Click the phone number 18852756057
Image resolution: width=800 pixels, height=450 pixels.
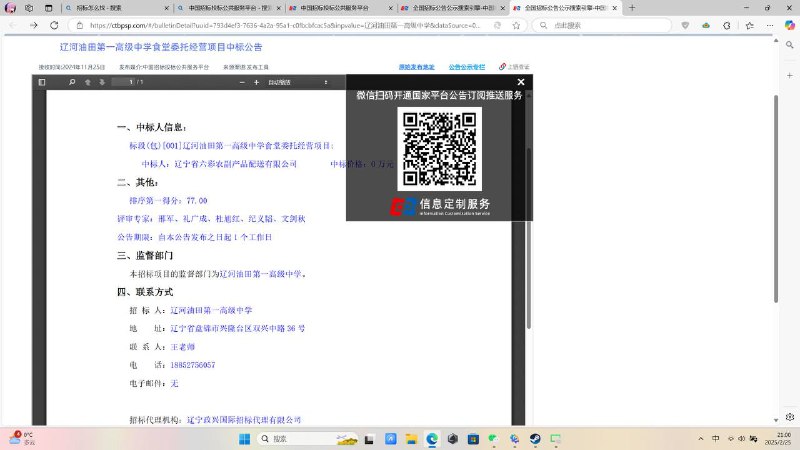coord(193,365)
